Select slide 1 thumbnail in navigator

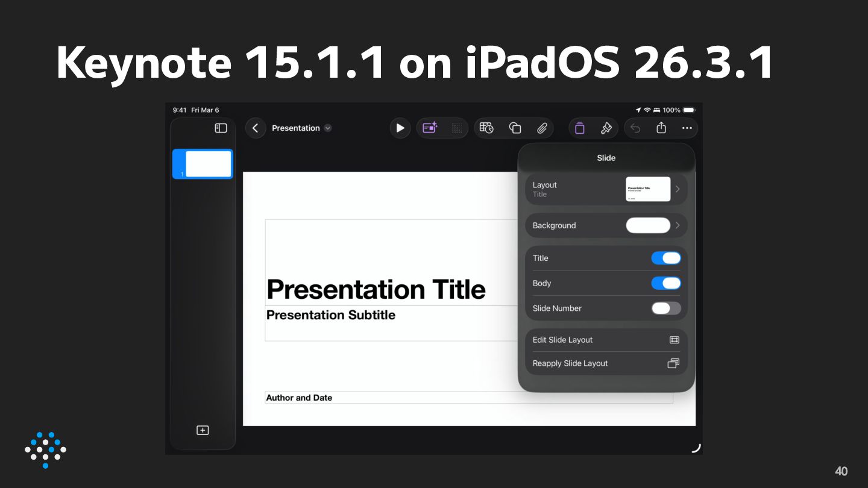[203, 164]
